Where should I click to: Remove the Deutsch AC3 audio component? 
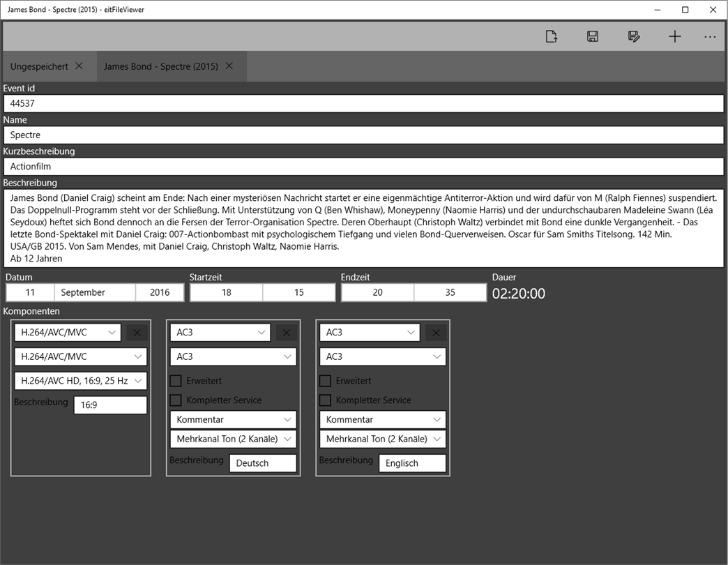287,333
